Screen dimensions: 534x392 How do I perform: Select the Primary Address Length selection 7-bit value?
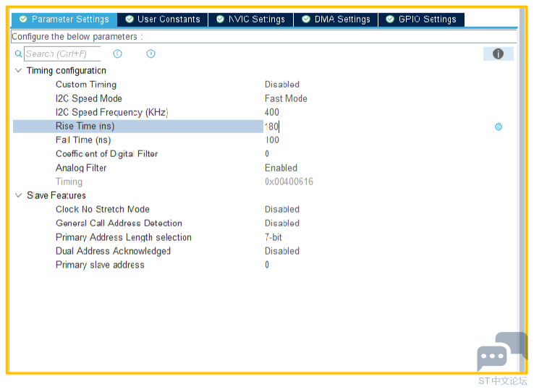(274, 237)
